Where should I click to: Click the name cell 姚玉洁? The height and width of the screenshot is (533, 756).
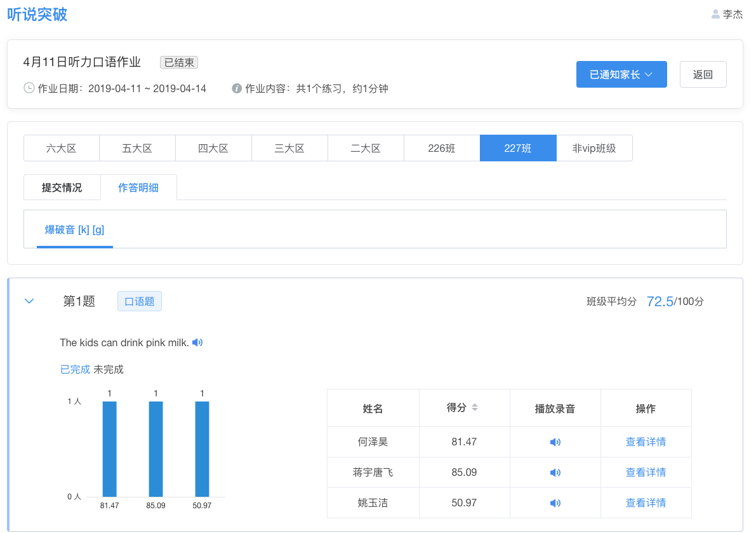373,503
